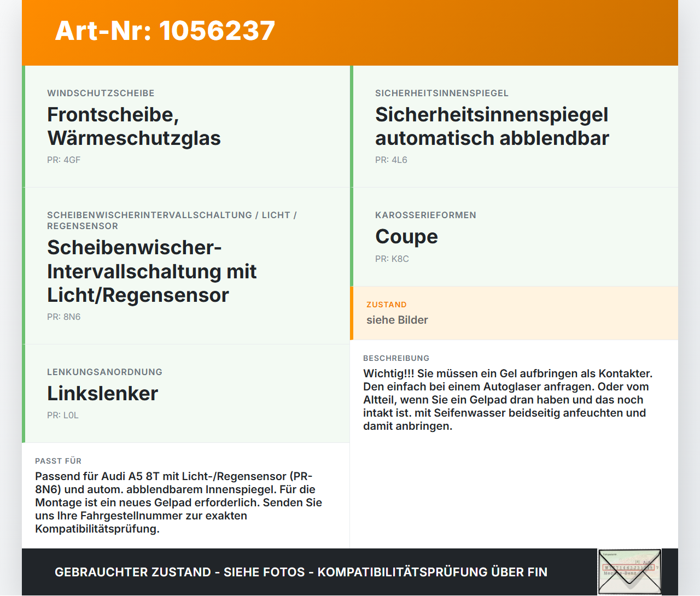Click the siehe Bilder condition text

397,320
